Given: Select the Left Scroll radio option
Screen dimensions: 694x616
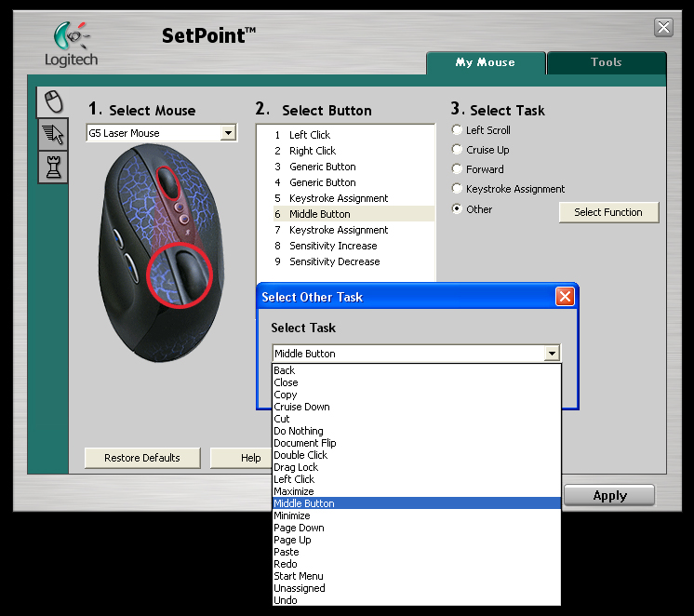Looking at the screenshot, I should 457,130.
